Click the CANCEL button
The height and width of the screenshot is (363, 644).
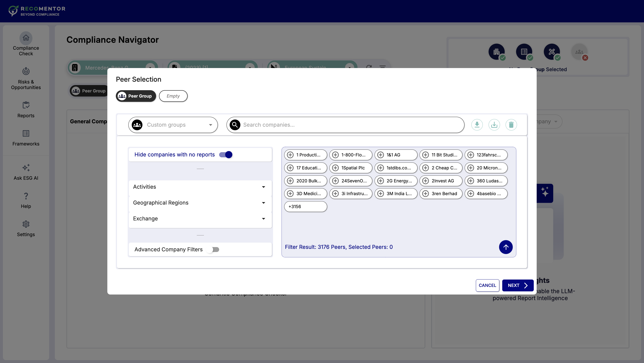pyautogui.click(x=487, y=285)
